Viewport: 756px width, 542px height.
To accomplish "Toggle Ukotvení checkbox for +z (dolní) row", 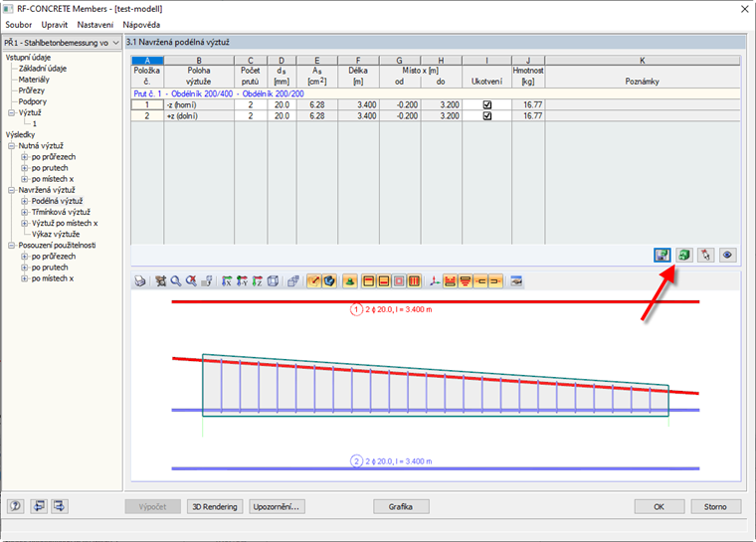I will [x=487, y=115].
